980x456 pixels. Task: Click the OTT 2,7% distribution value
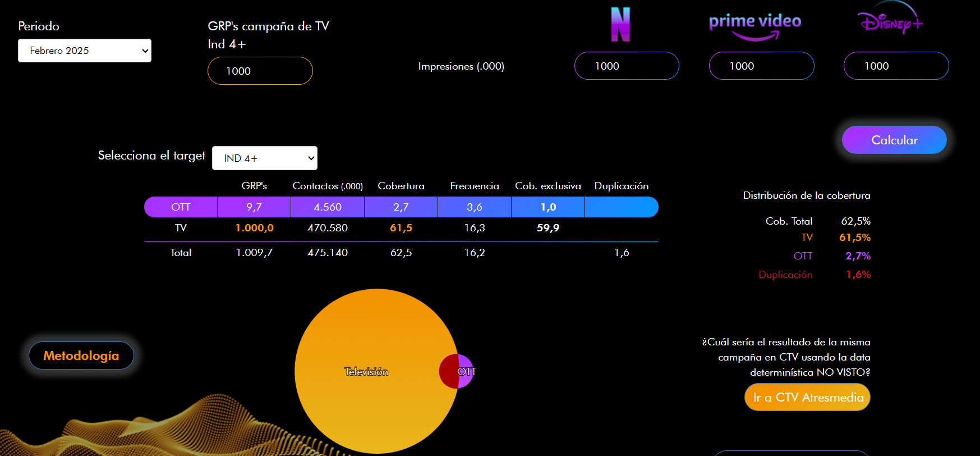point(858,256)
